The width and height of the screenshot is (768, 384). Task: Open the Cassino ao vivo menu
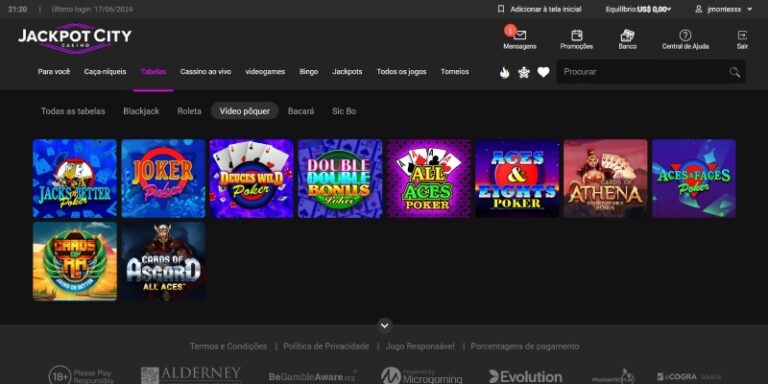[205, 72]
